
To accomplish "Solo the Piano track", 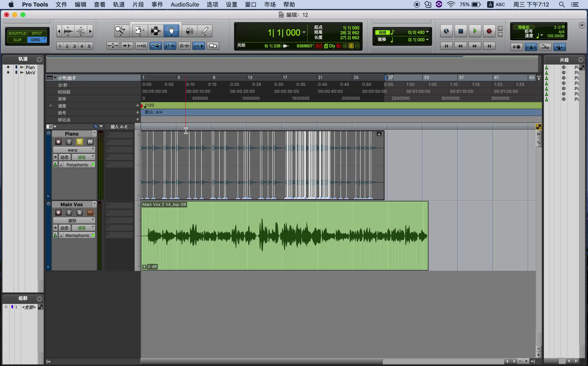I will click(x=79, y=142).
